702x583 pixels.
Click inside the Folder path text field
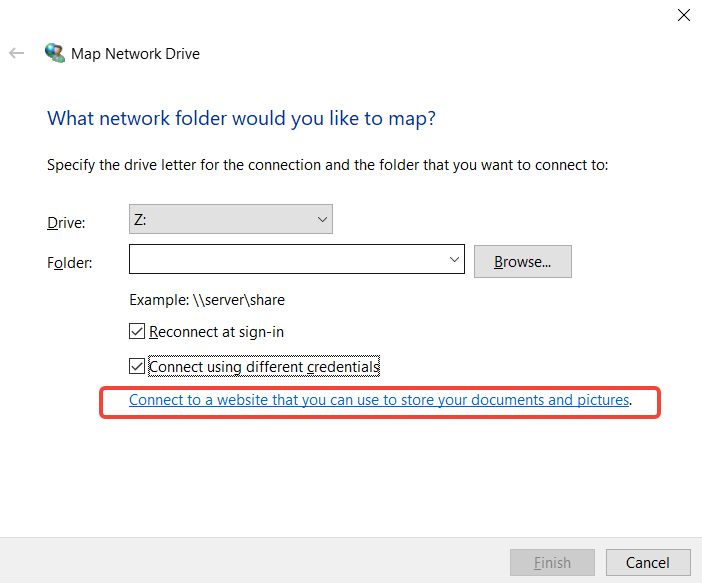[288, 259]
